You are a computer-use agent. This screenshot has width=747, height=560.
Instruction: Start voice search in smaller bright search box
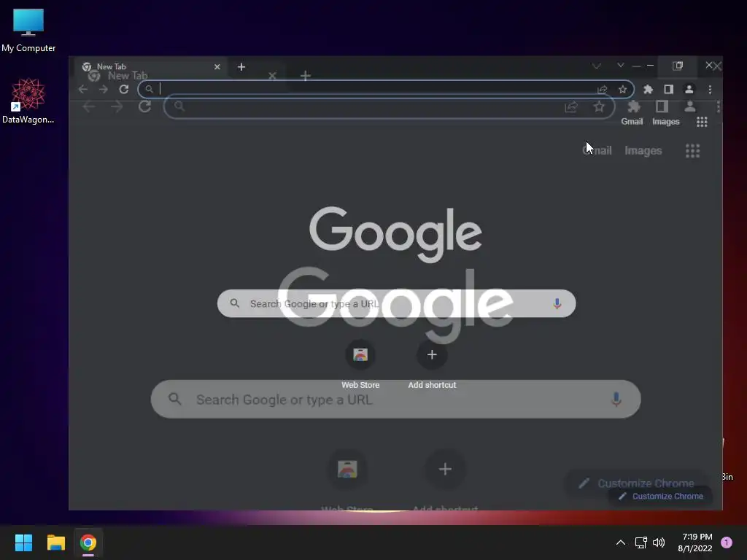click(x=557, y=303)
